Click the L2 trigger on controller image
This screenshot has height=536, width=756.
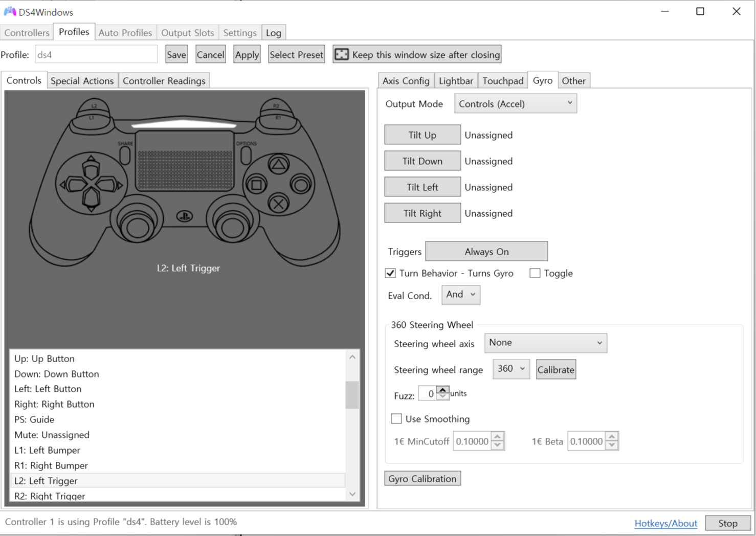(94, 105)
